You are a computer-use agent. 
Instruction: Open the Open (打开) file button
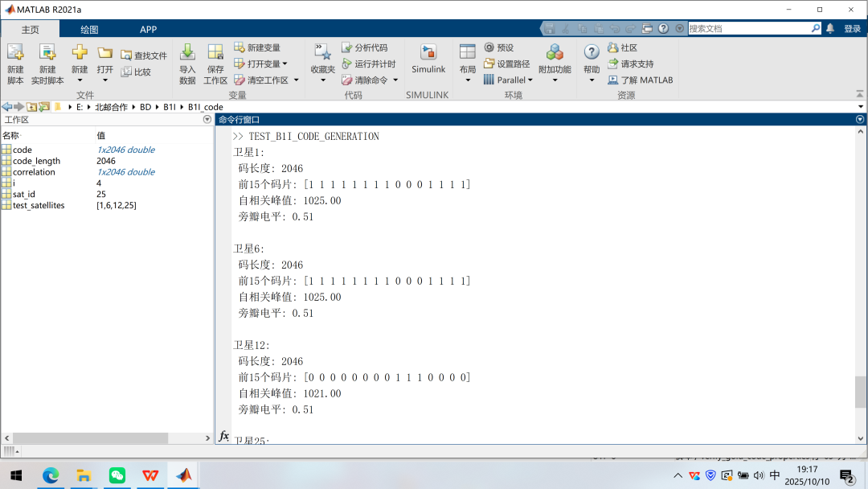(x=104, y=64)
